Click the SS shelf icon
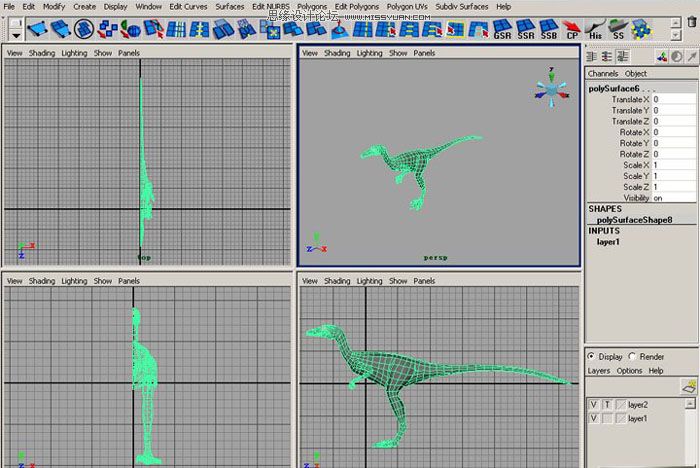700x468 pixels. 620,28
